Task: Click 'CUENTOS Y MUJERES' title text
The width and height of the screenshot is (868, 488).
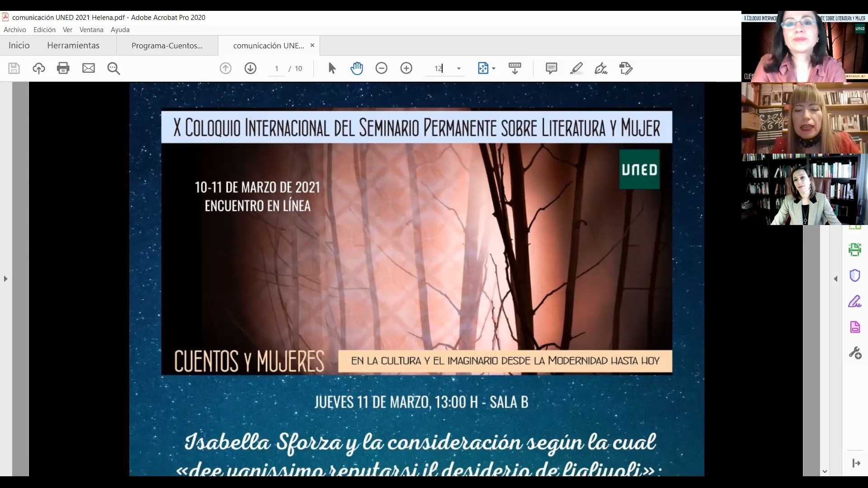Action: pyautogui.click(x=249, y=361)
